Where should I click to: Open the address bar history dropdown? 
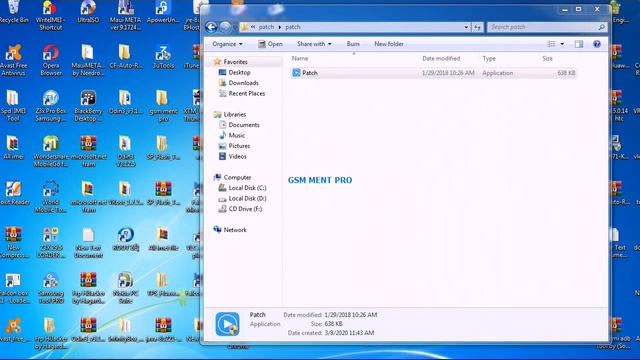pos(466,27)
